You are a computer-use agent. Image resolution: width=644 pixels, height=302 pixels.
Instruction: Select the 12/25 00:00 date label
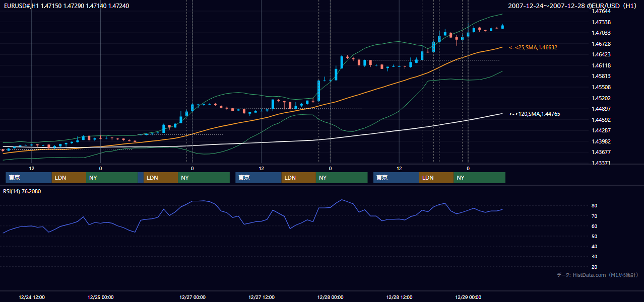point(100,297)
